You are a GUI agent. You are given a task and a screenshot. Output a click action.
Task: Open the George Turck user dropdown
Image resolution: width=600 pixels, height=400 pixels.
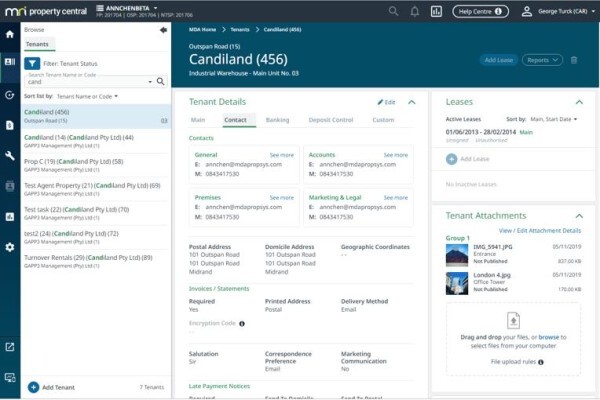(566, 11)
